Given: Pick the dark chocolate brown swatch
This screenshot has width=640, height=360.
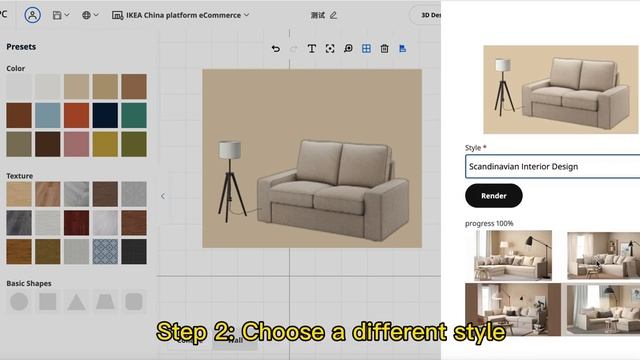Looking at the screenshot, I should [48, 144].
